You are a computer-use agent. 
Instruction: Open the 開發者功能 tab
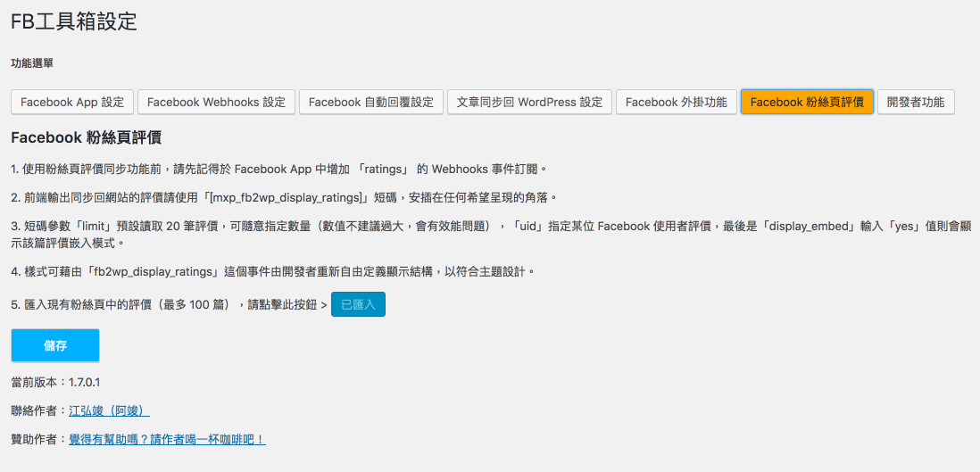coord(916,102)
